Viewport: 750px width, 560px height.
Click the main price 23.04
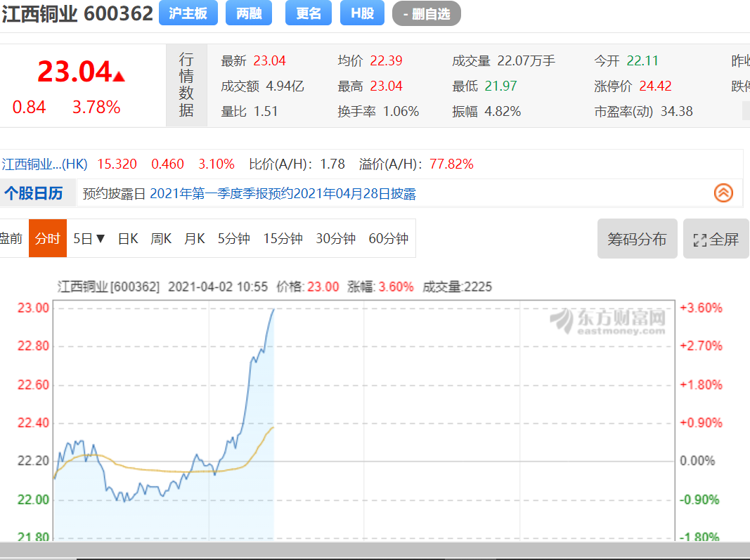75,72
